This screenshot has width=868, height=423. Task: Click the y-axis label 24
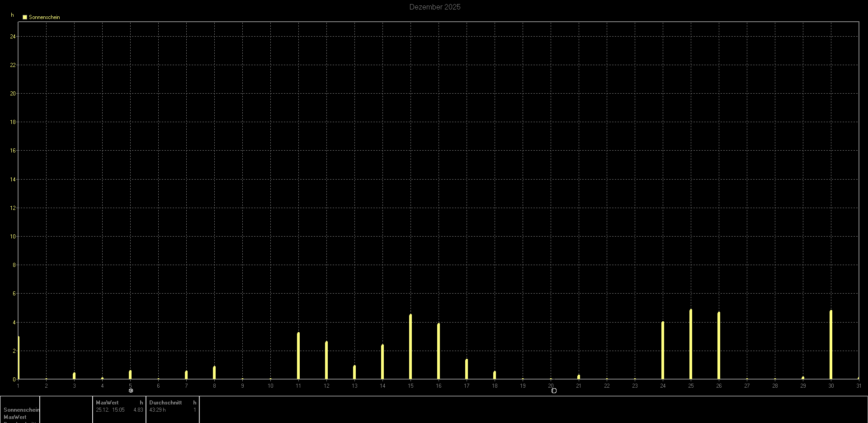point(13,37)
